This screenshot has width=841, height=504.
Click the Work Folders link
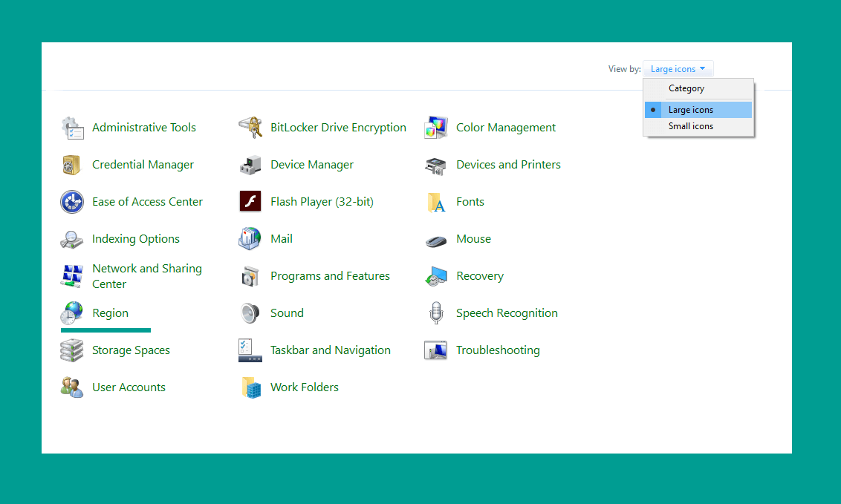tap(304, 387)
